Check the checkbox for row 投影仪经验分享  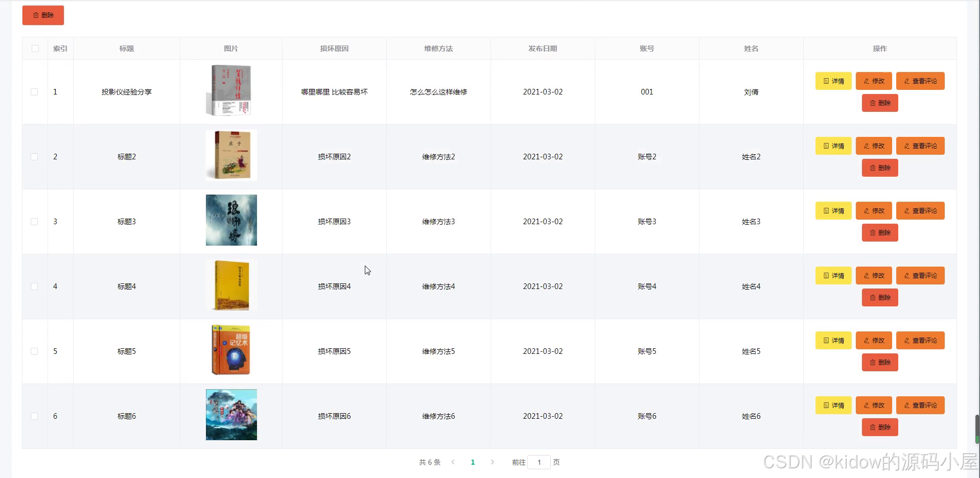(34, 92)
